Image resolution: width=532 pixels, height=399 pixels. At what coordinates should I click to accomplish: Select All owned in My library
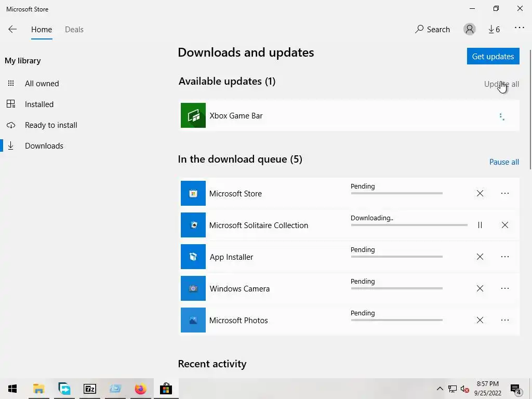click(42, 84)
